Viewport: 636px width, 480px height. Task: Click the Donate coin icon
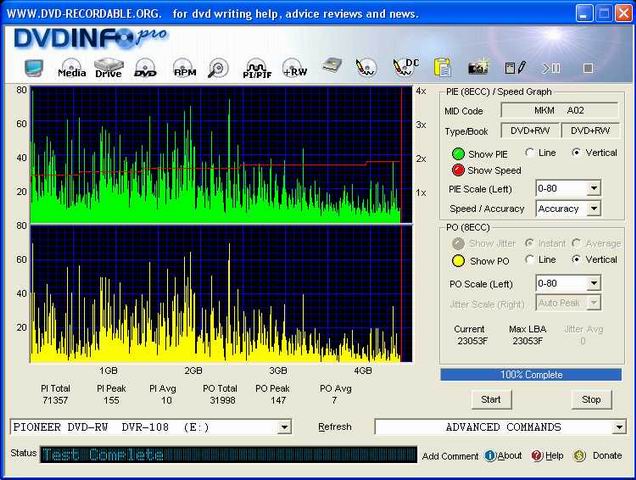point(580,456)
